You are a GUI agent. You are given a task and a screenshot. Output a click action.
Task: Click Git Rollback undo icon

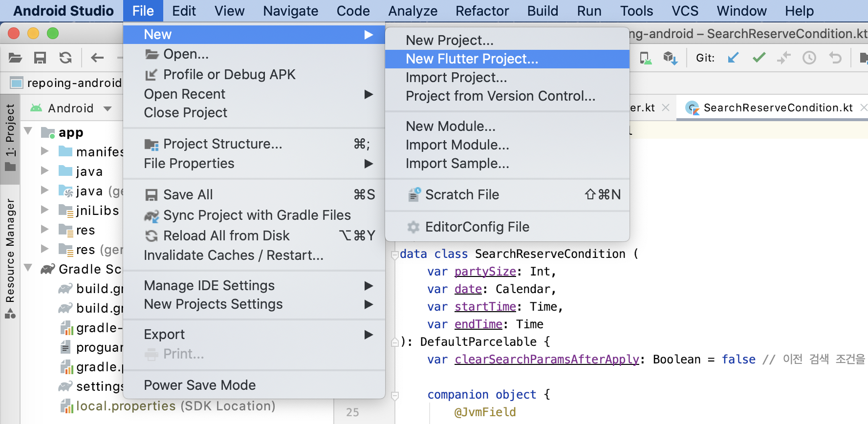click(835, 58)
